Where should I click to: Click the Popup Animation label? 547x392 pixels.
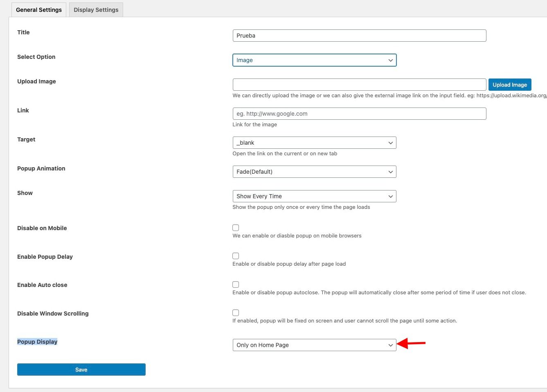click(41, 168)
